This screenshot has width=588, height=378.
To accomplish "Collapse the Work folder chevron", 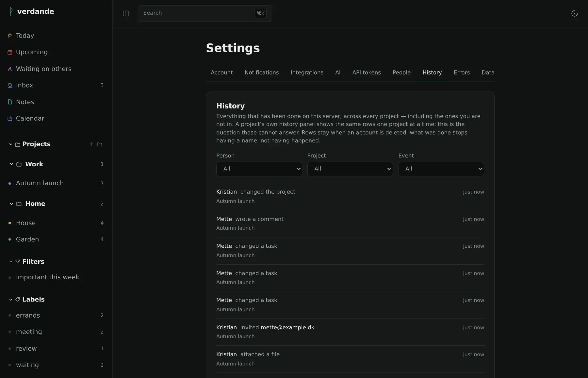I will (x=11, y=164).
